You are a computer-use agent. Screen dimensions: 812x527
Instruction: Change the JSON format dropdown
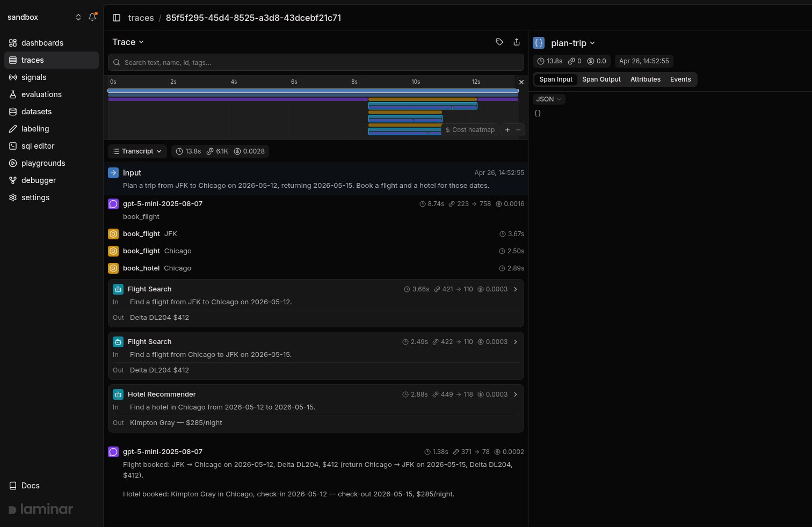549,99
